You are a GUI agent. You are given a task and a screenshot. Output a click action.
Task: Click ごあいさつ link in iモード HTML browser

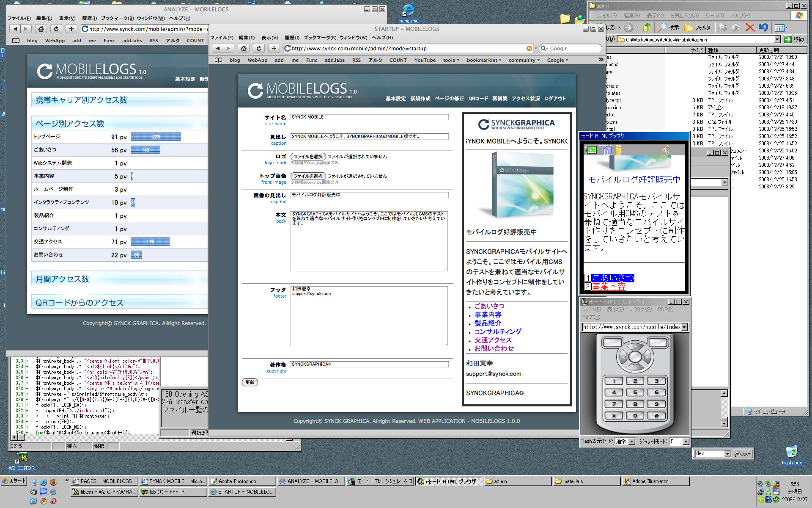[613, 278]
